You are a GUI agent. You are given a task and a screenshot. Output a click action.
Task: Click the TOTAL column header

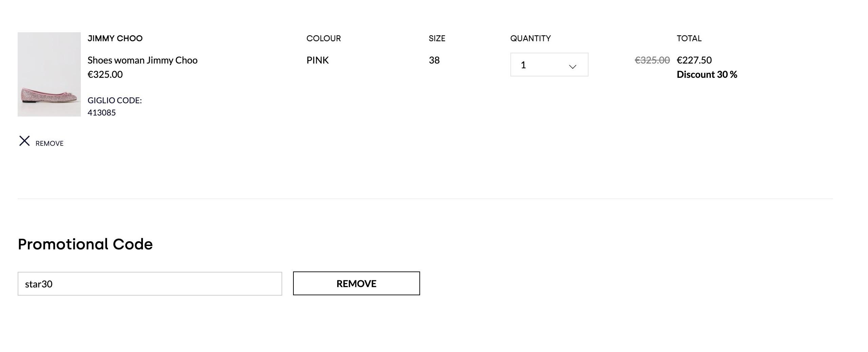[x=689, y=38]
